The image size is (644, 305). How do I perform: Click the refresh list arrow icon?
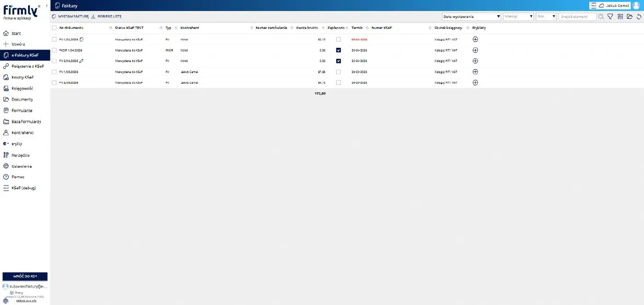[x=639, y=17]
